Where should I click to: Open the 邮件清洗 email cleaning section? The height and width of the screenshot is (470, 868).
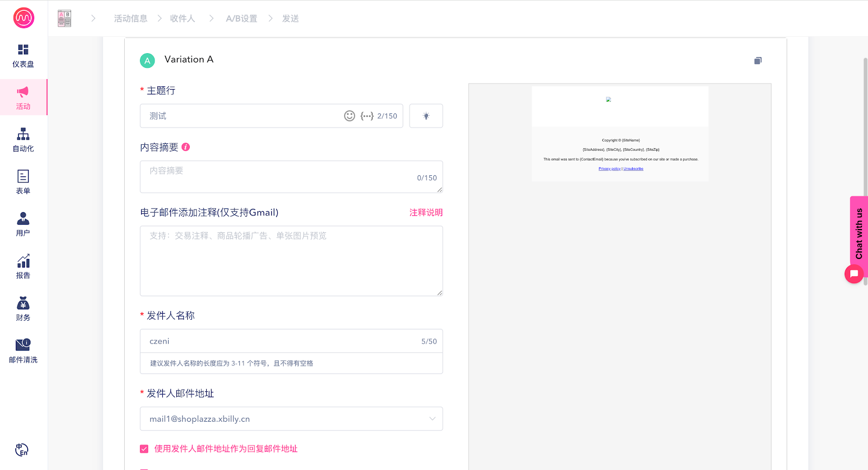23,351
